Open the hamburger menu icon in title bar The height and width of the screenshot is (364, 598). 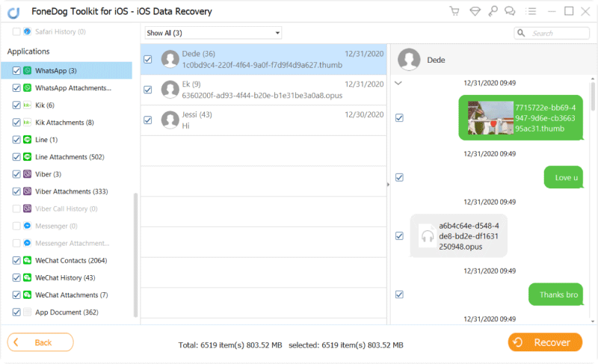[531, 11]
